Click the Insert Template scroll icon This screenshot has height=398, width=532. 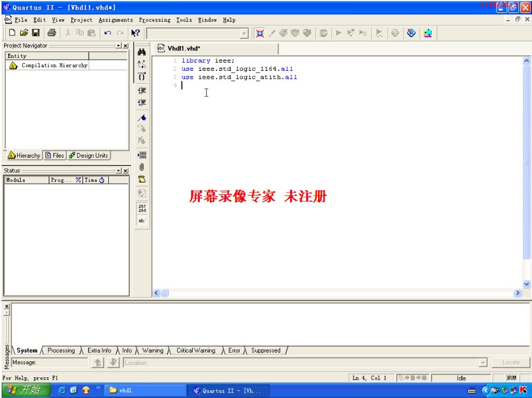click(x=142, y=180)
